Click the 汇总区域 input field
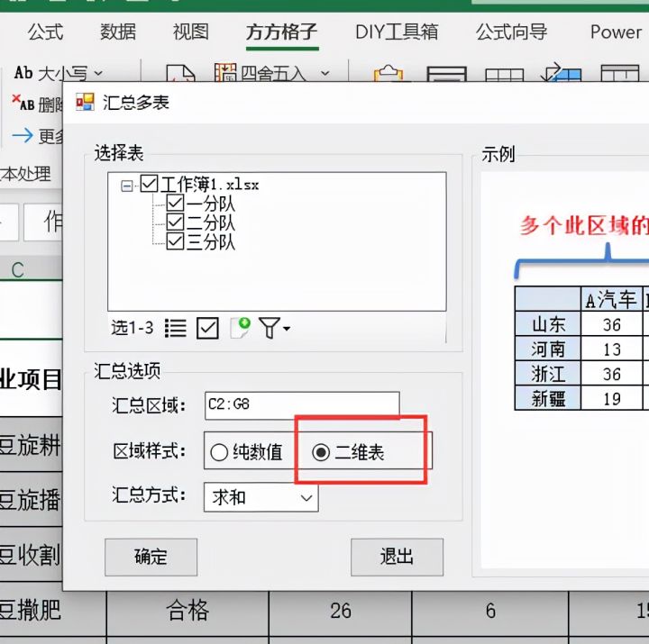Viewport: 649px width, 644px height. click(302, 405)
